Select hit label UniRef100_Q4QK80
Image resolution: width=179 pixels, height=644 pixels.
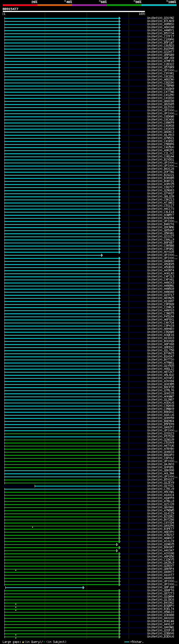pos(161,261)
